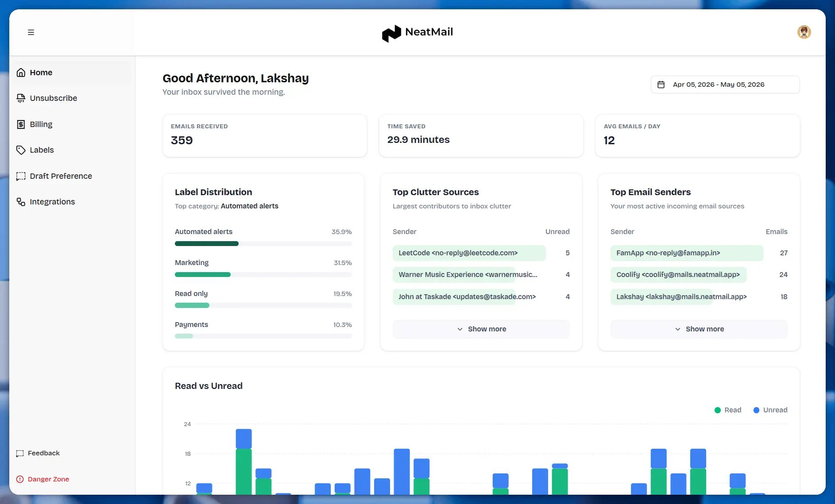The height and width of the screenshot is (504, 835).
Task: Expand Show more under Top Clutter Sources
Action: (x=481, y=329)
